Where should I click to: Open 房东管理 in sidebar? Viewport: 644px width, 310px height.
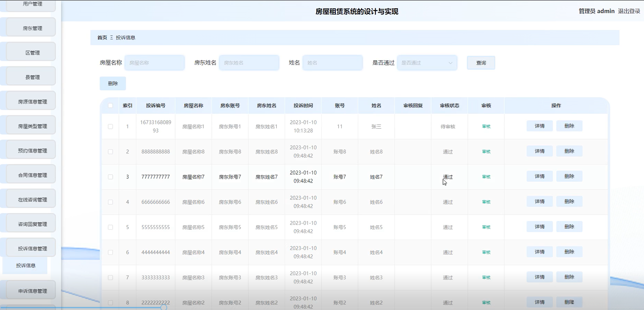(32, 28)
